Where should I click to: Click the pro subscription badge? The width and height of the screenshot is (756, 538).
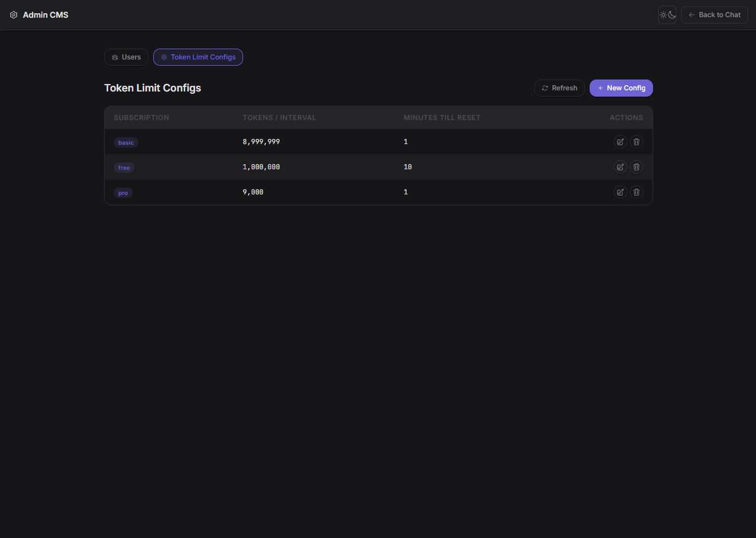click(x=123, y=193)
